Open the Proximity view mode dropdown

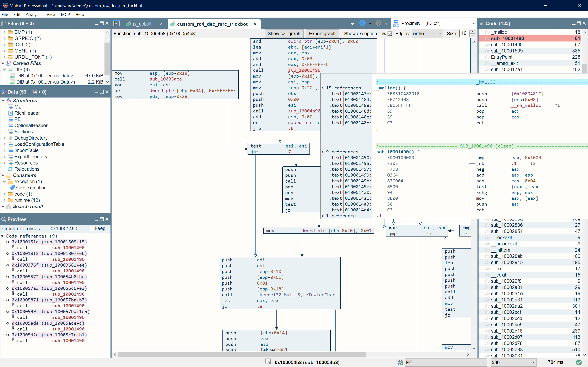pos(434,23)
